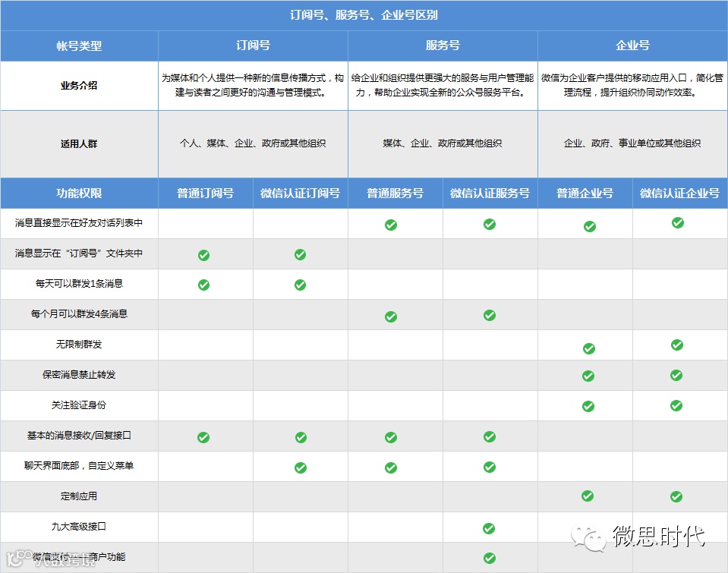Image resolution: width=728 pixels, height=573 pixels.
Task: Click the 基本的消息接收/回复接口 row label
Action: pos(79,435)
